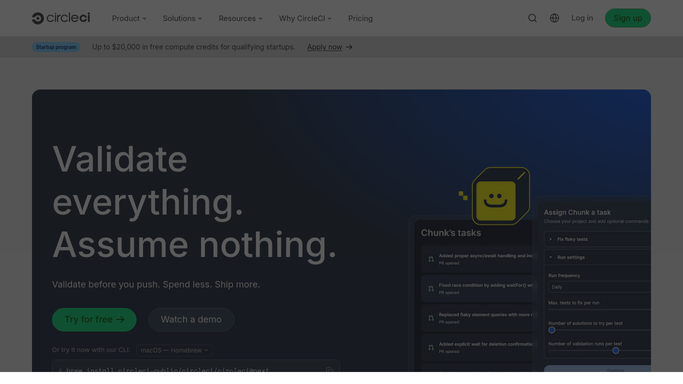Viewport: 683px width, 384px height.
Task: Expand the Fix flaky tests row
Action: (597, 239)
